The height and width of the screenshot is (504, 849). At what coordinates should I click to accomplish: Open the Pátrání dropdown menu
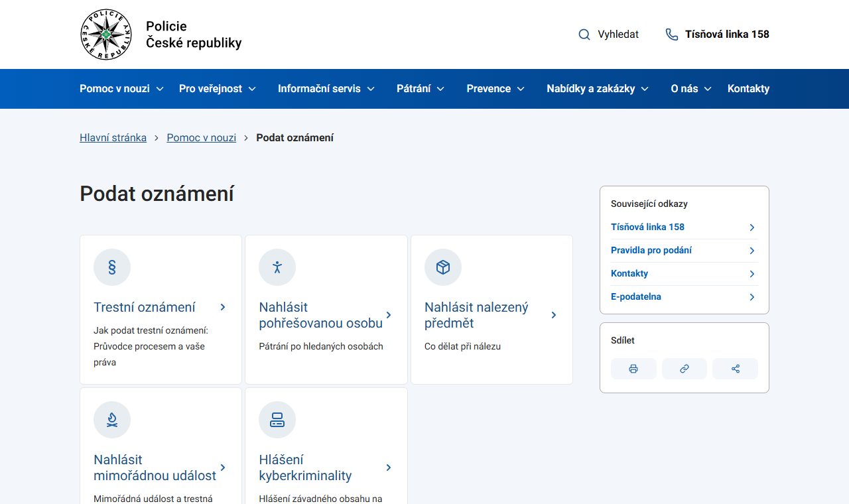[421, 89]
